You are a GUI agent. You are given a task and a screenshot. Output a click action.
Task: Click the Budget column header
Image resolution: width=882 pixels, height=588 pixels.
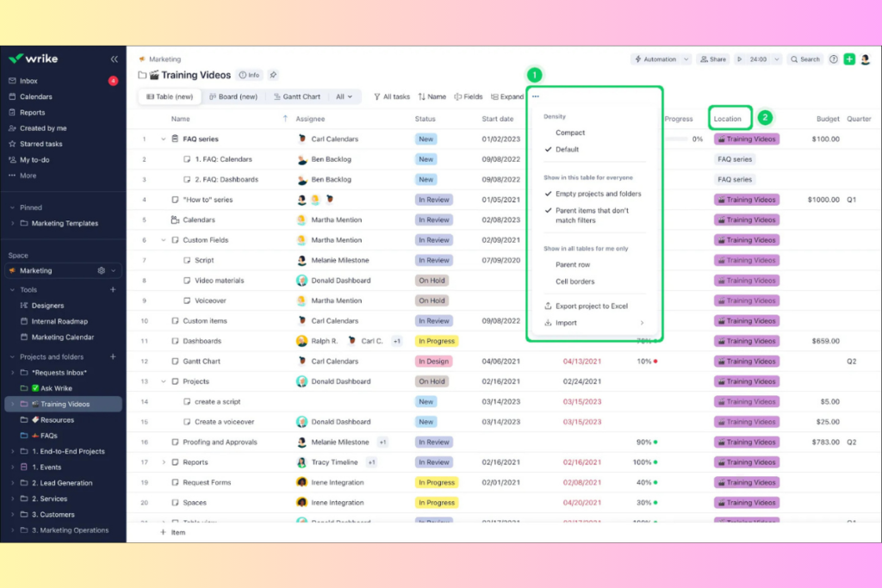point(828,119)
